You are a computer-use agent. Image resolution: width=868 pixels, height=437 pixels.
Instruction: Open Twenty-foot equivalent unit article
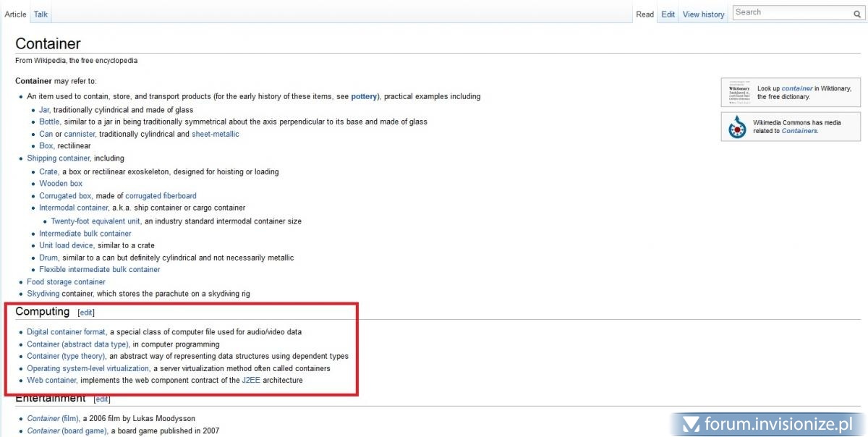coord(95,221)
